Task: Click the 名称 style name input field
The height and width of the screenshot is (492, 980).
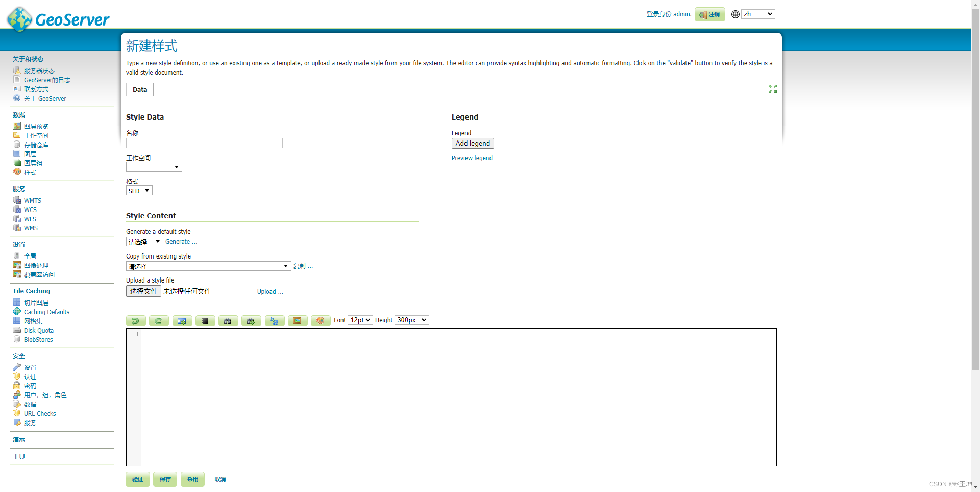Action: [204, 143]
